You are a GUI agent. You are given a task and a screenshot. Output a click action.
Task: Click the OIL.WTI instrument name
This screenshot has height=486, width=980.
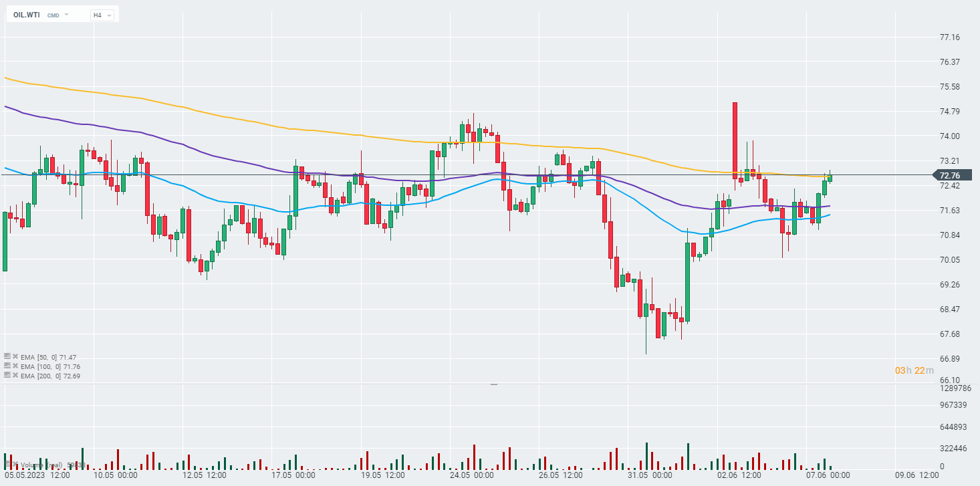coord(27,15)
